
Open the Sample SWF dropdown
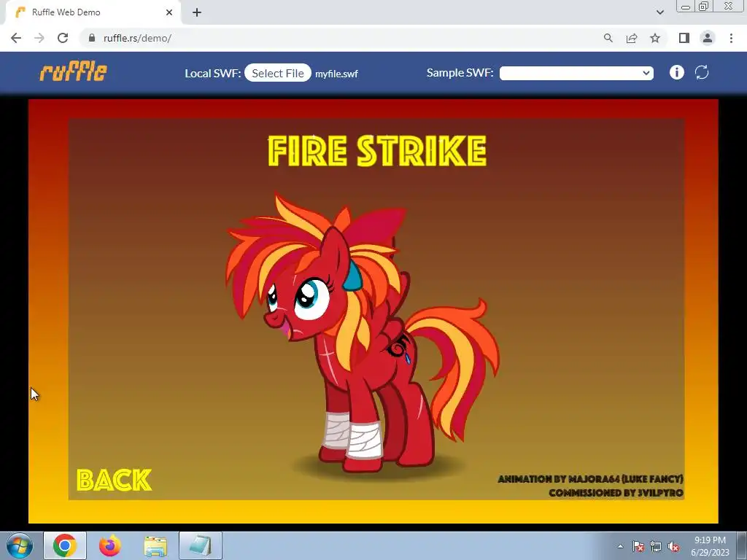[x=576, y=73]
